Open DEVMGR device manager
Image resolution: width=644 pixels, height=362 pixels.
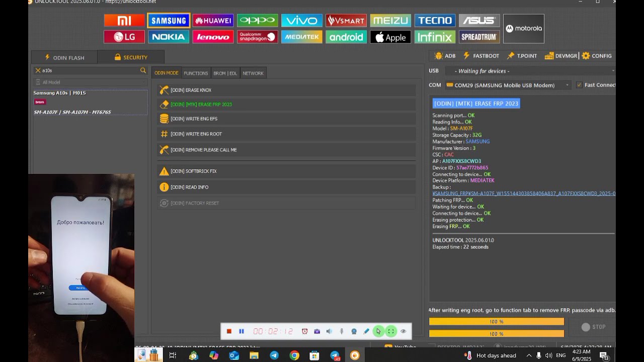coord(561,56)
